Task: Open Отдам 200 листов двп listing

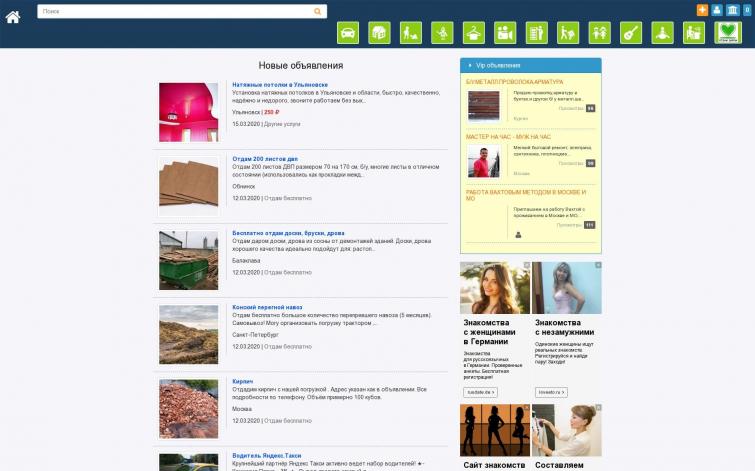Action: click(x=265, y=159)
